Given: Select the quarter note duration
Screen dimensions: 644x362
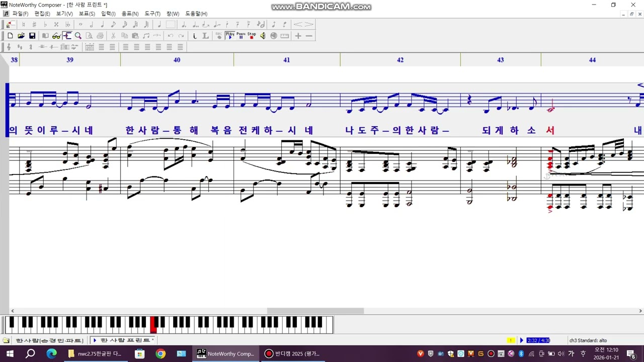Looking at the screenshot, I should (103, 24).
